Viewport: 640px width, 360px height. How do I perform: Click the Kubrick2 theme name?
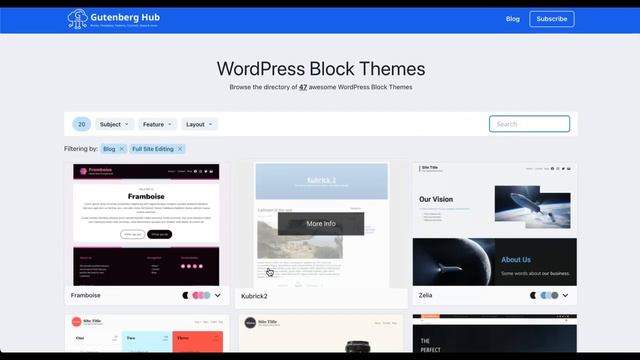click(x=254, y=296)
